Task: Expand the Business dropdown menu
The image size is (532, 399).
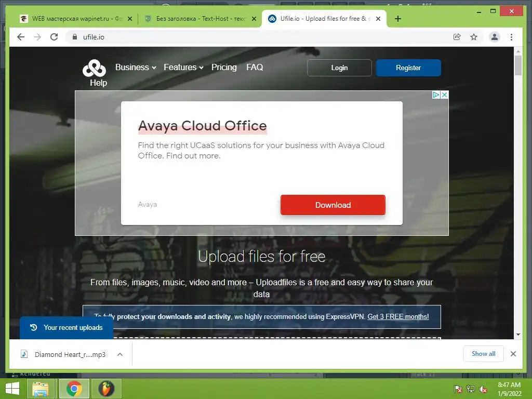Action: point(136,67)
